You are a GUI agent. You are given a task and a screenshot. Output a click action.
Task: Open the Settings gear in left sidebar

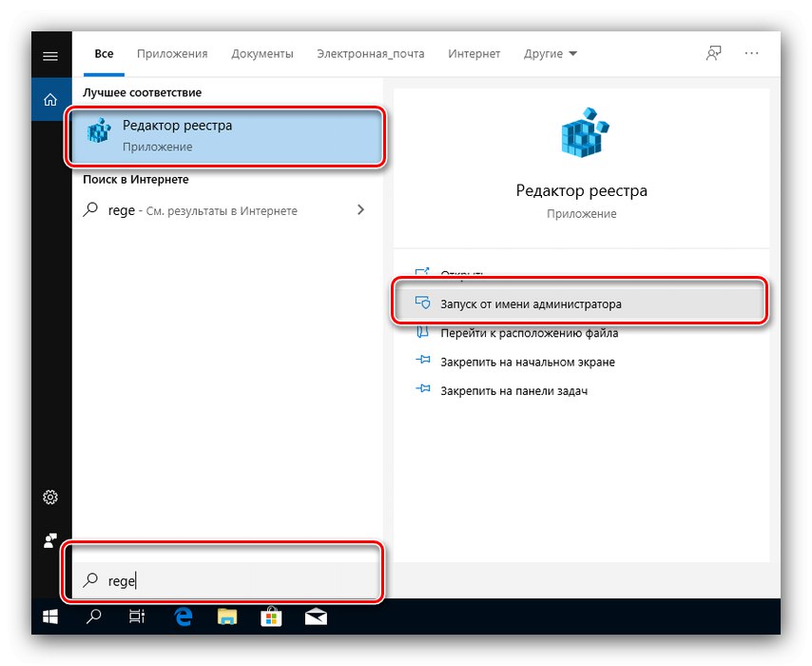coord(50,497)
